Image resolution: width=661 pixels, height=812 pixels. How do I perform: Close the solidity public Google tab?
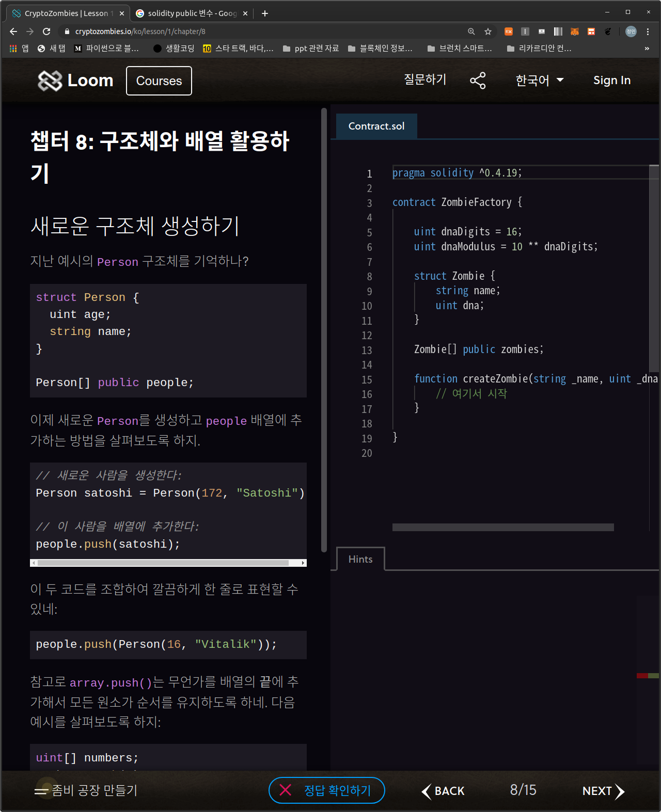tap(245, 13)
